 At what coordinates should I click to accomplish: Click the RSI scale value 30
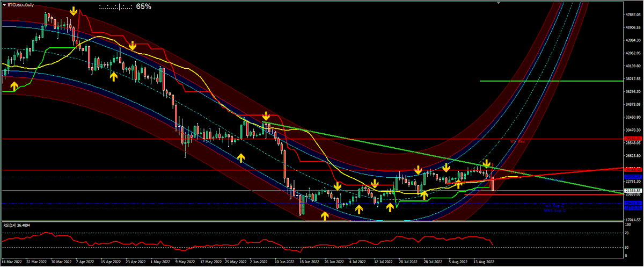coord(627,247)
